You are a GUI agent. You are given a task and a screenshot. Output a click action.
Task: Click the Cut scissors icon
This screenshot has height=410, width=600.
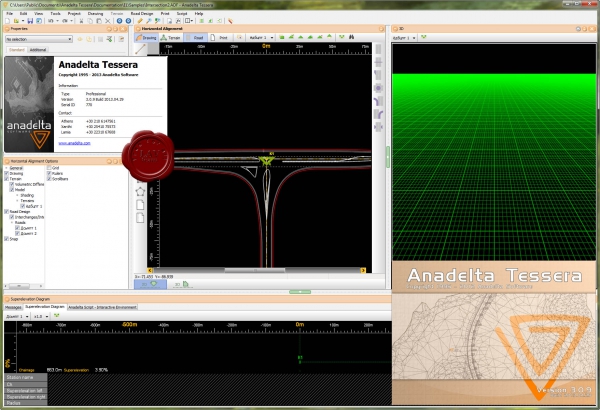click(81, 21)
